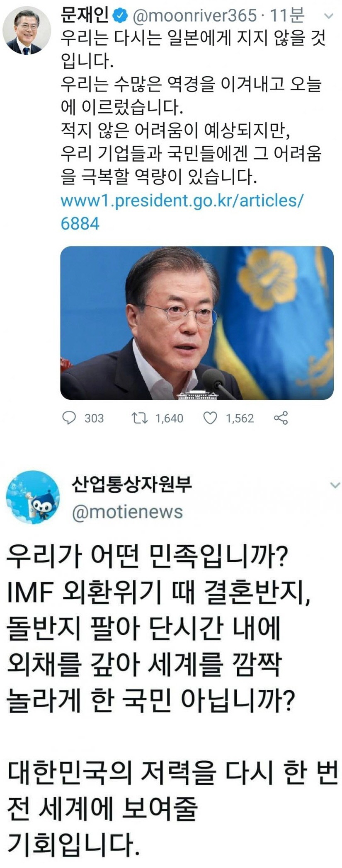Click the 303 reply count
Image resolution: width=342 pixels, height=868 pixels.
click(94, 418)
